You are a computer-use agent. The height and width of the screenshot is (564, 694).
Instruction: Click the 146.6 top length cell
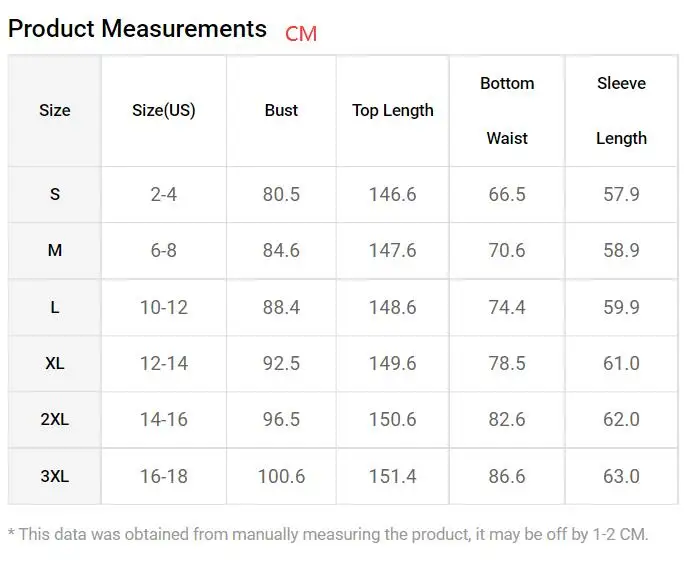(393, 194)
